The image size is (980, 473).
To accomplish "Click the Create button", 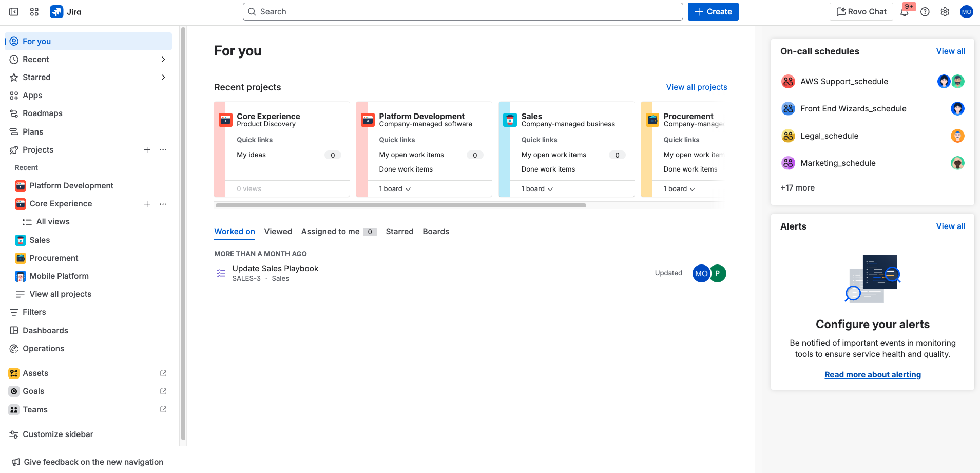I will pos(713,12).
